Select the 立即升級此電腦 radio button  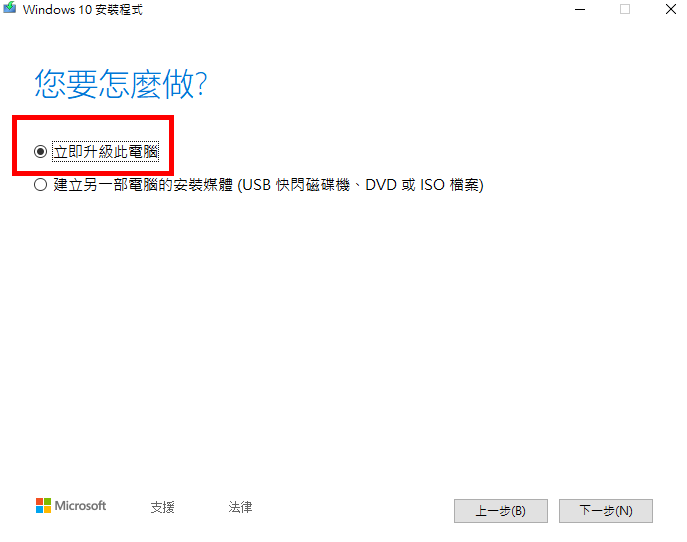coord(40,152)
